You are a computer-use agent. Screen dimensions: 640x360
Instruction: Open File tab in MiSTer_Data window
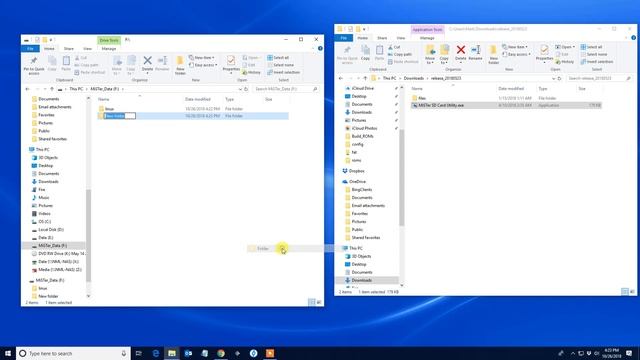pos(31,49)
